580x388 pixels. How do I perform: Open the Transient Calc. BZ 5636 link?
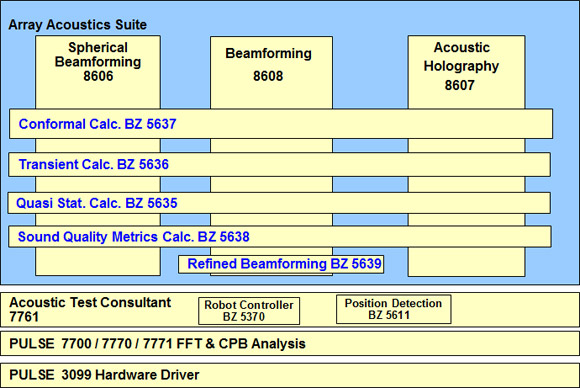[x=94, y=164]
